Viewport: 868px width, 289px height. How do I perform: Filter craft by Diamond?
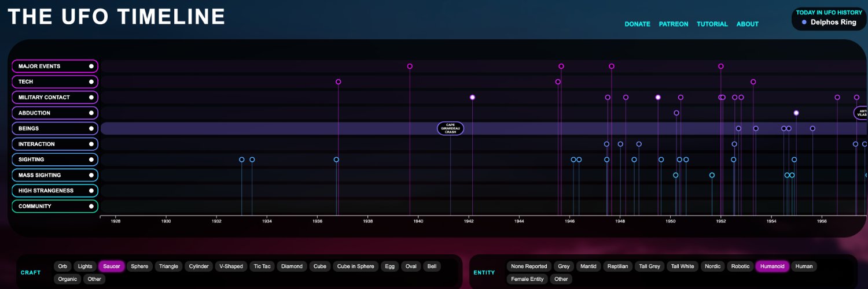click(x=292, y=266)
